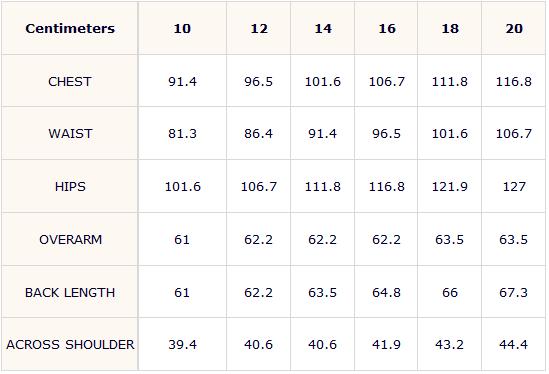The height and width of the screenshot is (374, 549).
Task: Select back length value 64.8
Action: (386, 293)
